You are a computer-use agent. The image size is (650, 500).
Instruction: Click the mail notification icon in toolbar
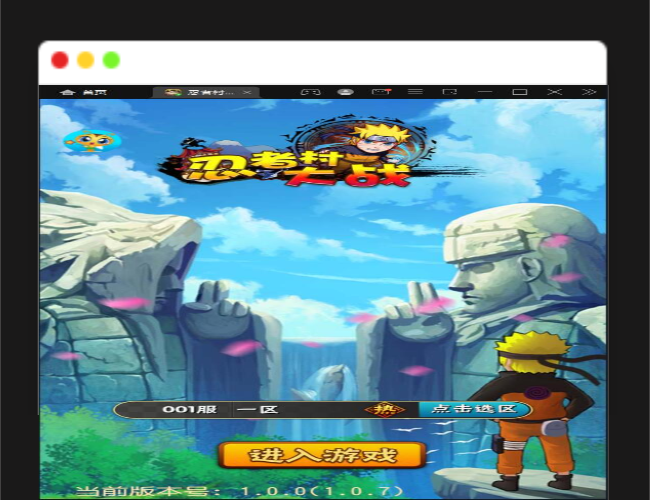[380, 92]
